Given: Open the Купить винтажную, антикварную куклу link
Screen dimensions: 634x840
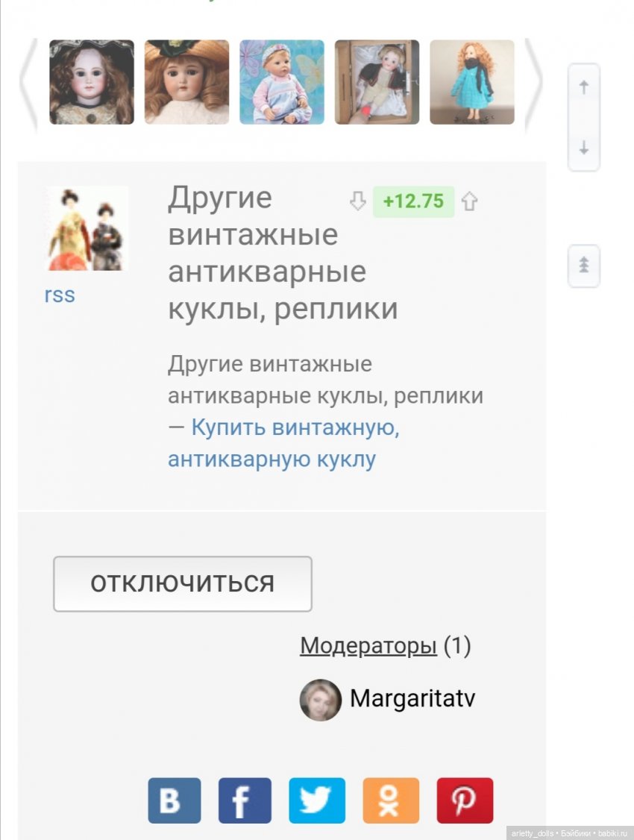Looking at the screenshot, I should tap(283, 443).
